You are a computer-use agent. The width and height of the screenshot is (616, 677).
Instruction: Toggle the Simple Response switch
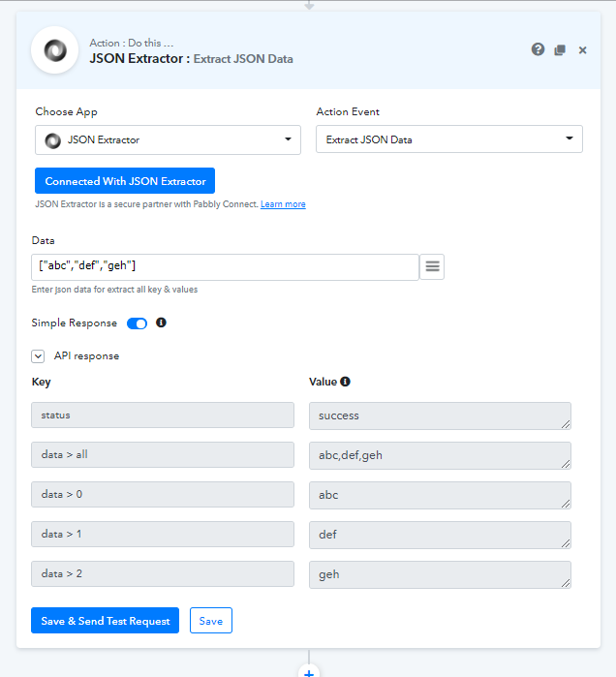(x=137, y=323)
